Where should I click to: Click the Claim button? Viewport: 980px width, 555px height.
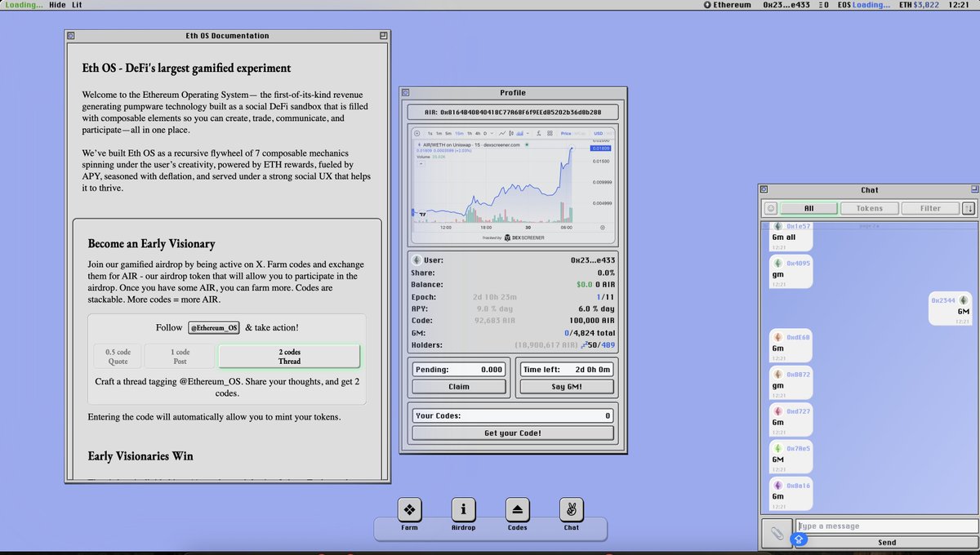tap(459, 386)
